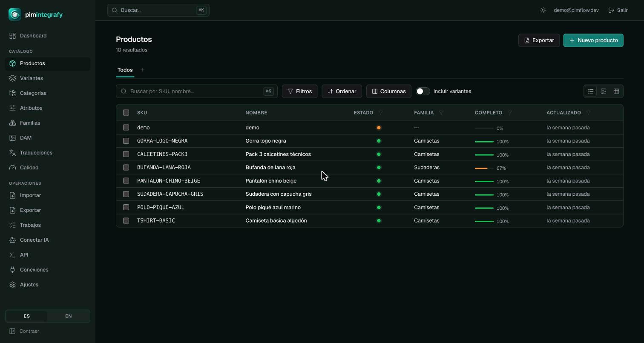This screenshot has width=644, height=343.
Task: Open Conectar IA menu item
Action: [48, 240]
